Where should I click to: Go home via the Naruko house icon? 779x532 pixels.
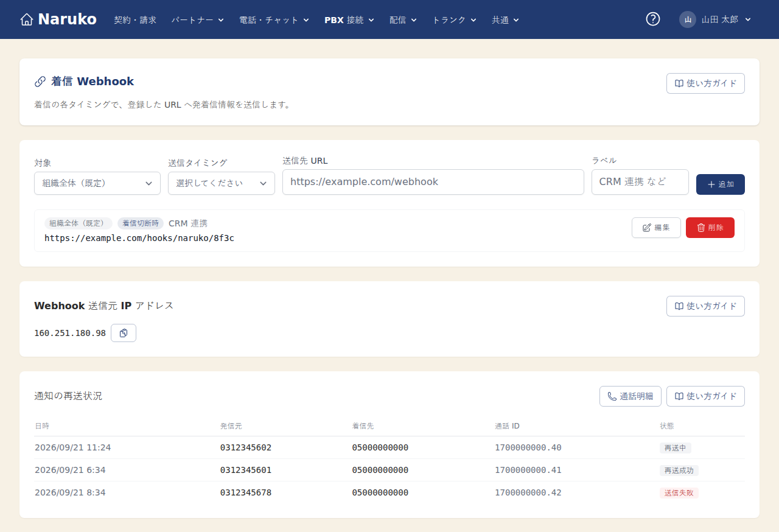point(26,19)
